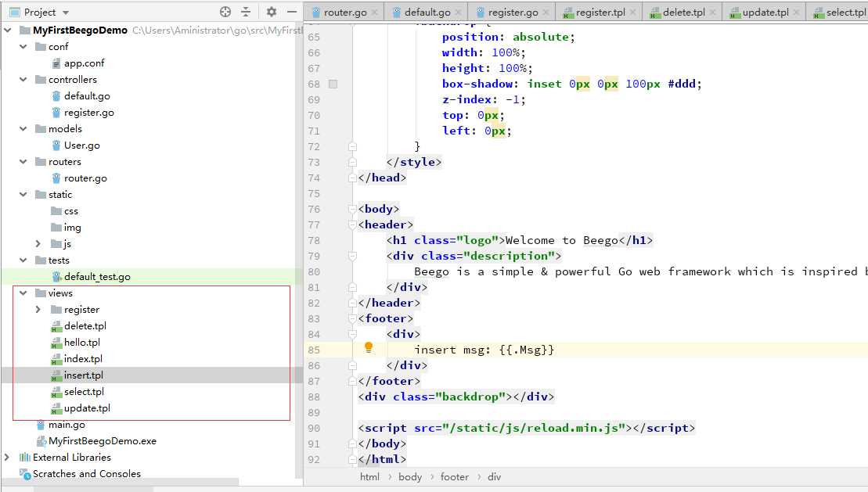Click the body breadcrumb
This screenshot has width=868, height=492.
click(x=410, y=476)
